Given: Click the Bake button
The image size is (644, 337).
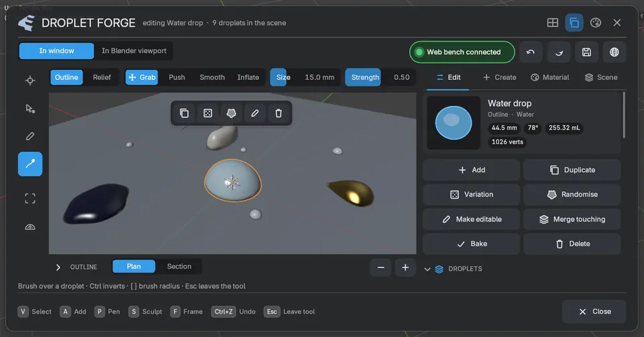Looking at the screenshot, I should pos(472,244).
